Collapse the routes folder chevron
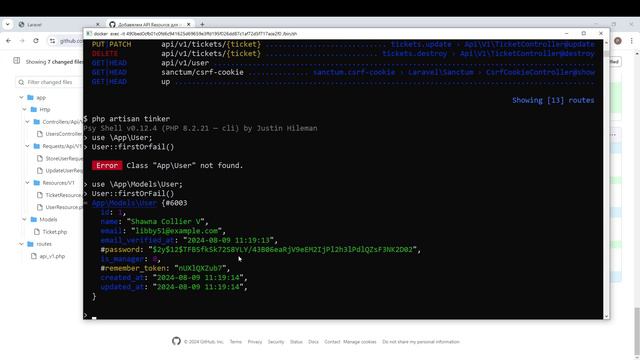This screenshot has width=640, height=360. [21, 244]
